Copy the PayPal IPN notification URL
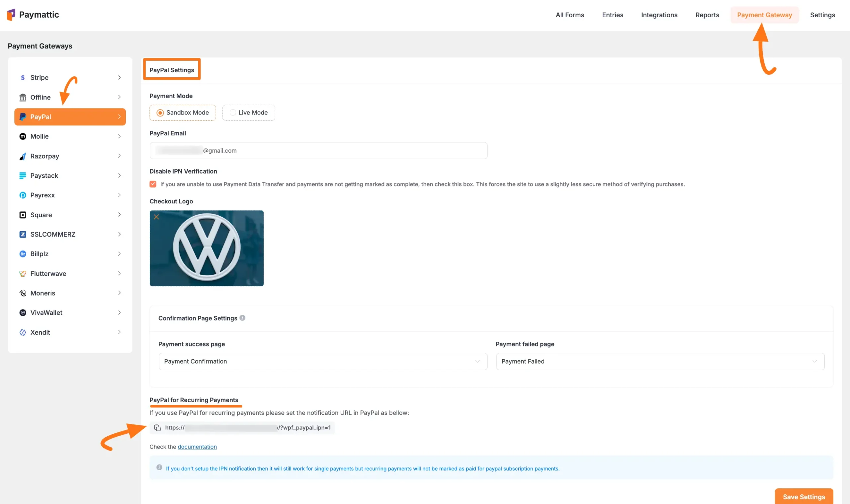Screen dimensions: 850x504 click(157, 428)
